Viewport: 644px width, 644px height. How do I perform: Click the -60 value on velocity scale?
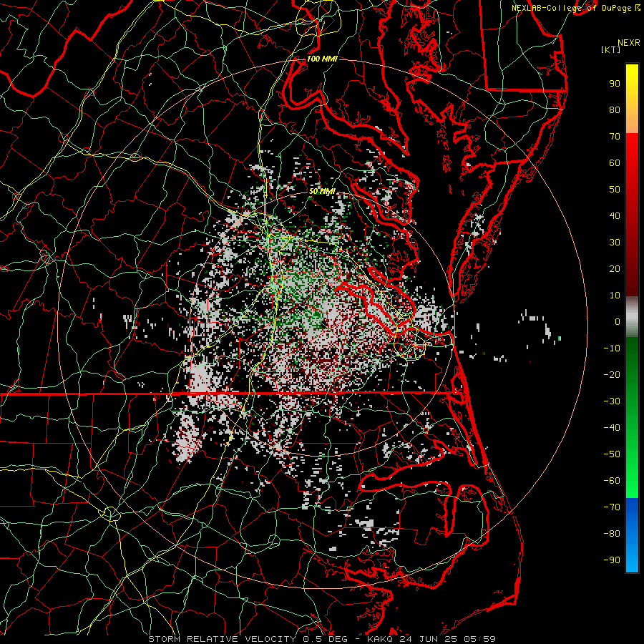pyautogui.click(x=612, y=481)
